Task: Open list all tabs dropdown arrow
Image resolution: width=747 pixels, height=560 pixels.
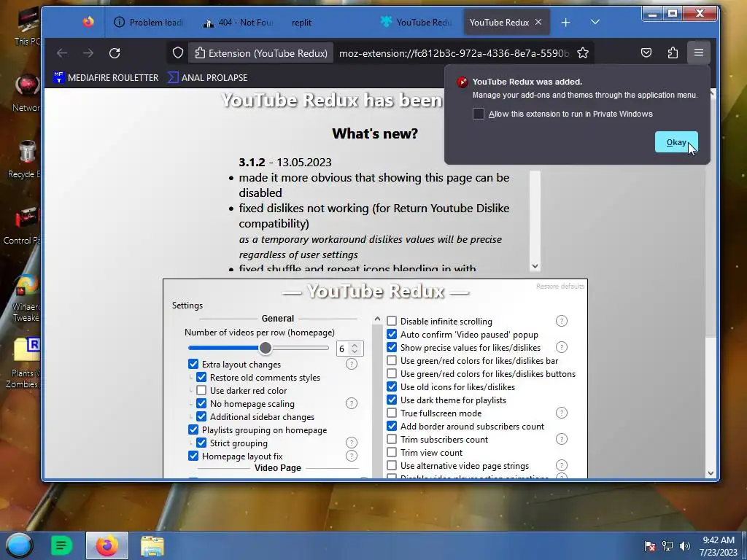Action: [x=595, y=22]
